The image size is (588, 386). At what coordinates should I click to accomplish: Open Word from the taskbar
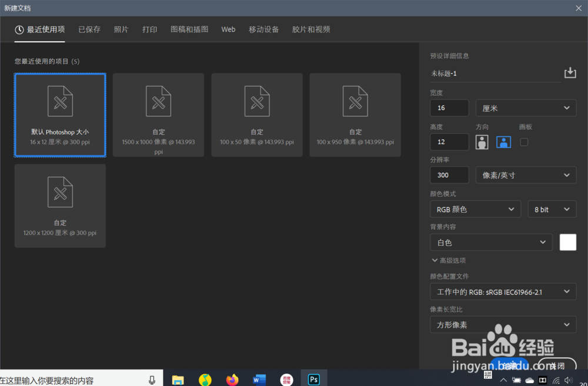(259, 380)
